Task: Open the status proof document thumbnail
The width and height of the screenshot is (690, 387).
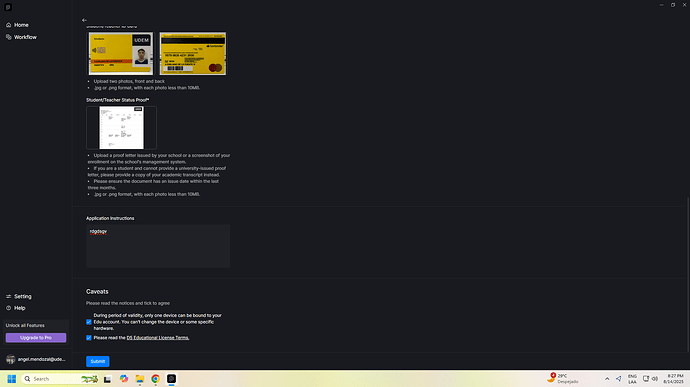Action: coord(121,128)
